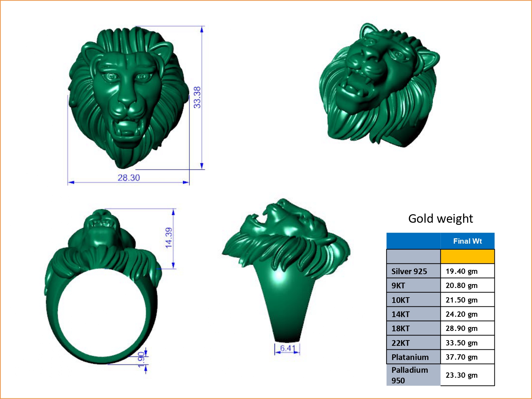Click the Final Wt column header

[467, 241]
